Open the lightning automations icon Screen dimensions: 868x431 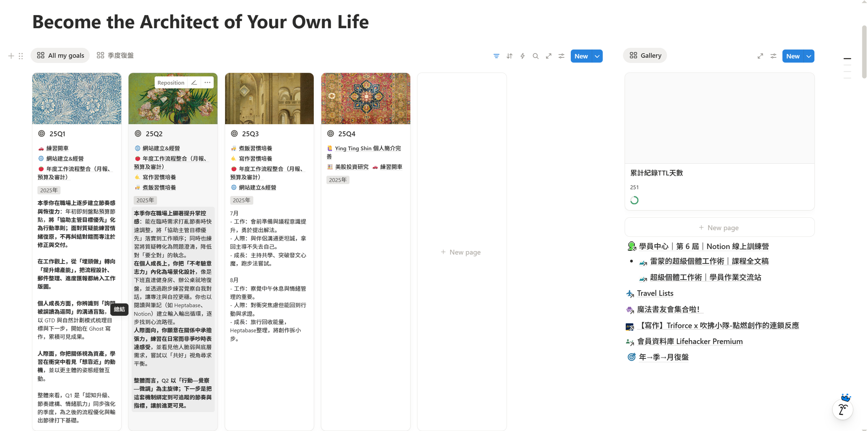tap(523, 56)
